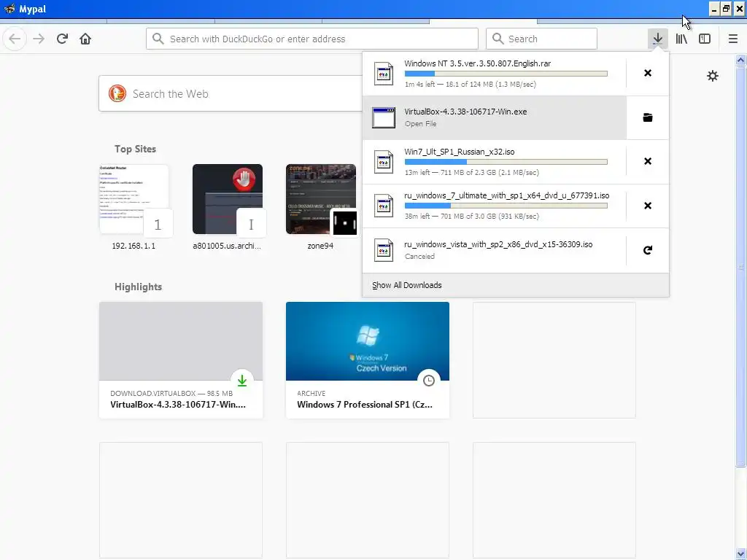The width and height of the screenshot is (747, 560).
Task: Focus the toolbar Search field
Action: coord(541,39)
